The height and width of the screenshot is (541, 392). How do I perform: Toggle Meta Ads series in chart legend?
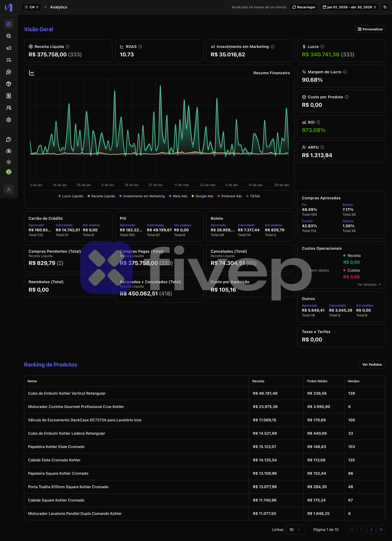(178, 196)
